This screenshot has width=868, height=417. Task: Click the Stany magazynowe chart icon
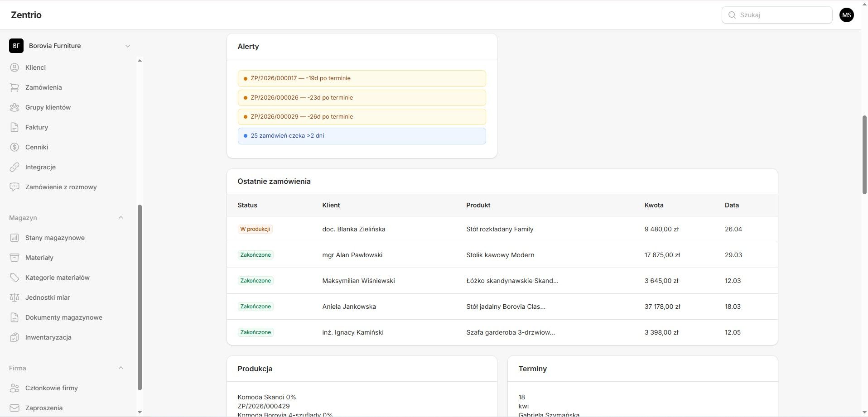tap(14, 238)
